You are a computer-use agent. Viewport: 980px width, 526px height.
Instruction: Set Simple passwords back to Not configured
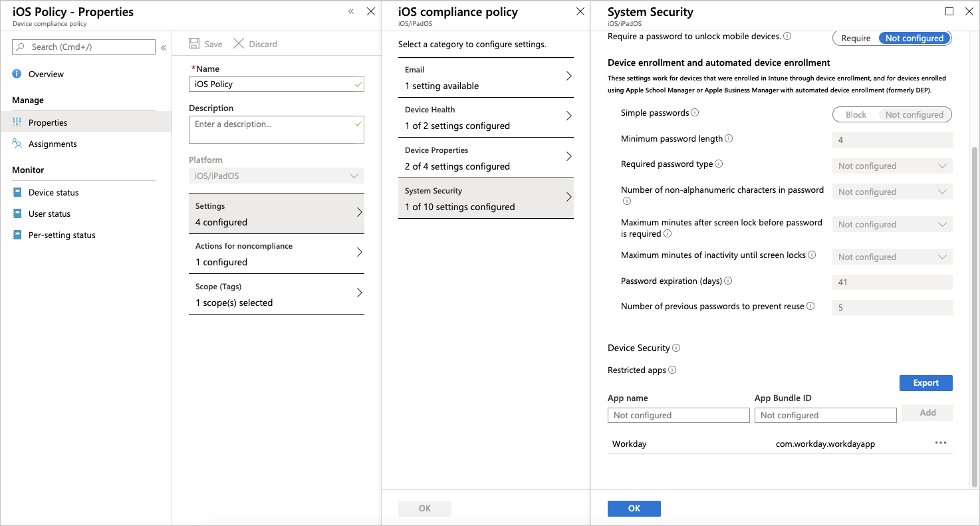[914, 114]
